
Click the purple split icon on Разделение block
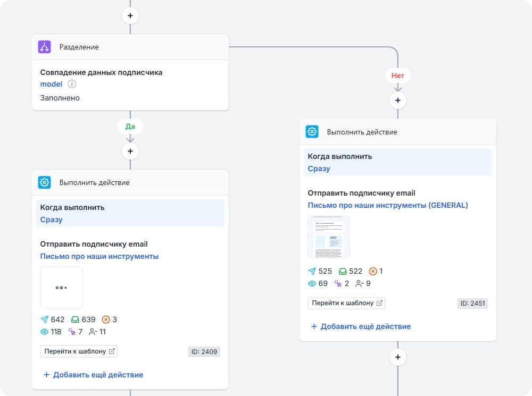click(44, 47)
